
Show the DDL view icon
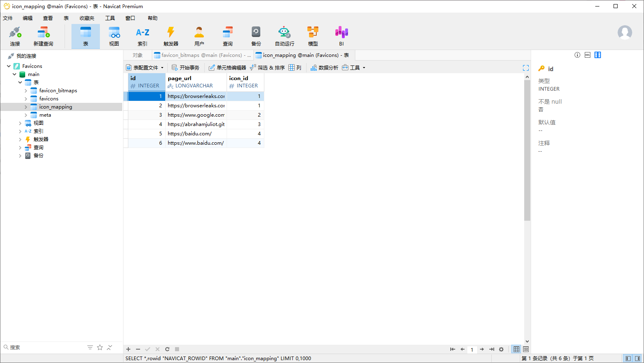point(588,55)
